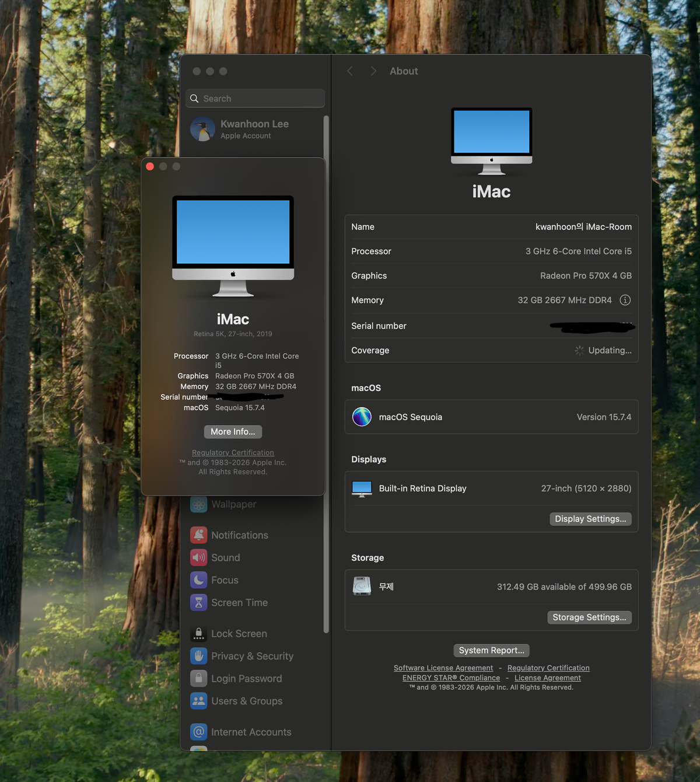700x782 pixels.
Task: Click the Screen Time hourglass icon
Action: [199, 603]
